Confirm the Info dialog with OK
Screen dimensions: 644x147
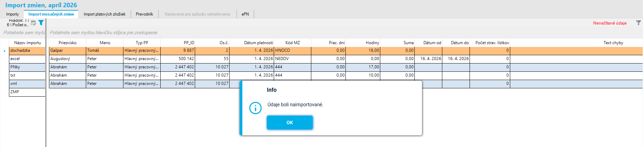[290, 122]
